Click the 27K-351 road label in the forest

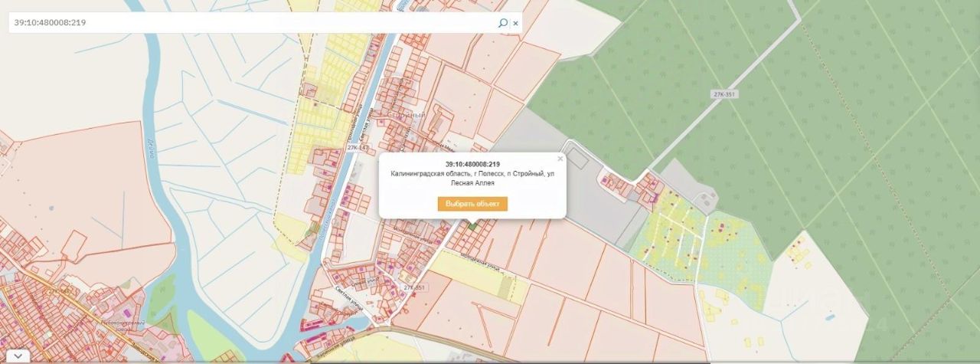click(723, 93)
